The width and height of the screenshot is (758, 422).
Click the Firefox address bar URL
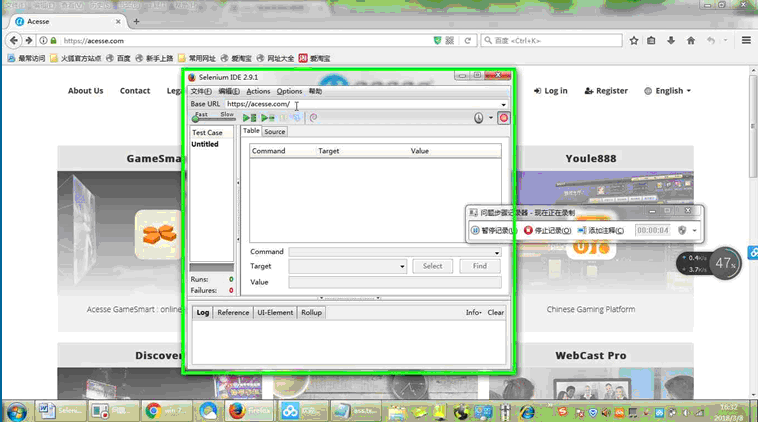click(x=93, y=41)
